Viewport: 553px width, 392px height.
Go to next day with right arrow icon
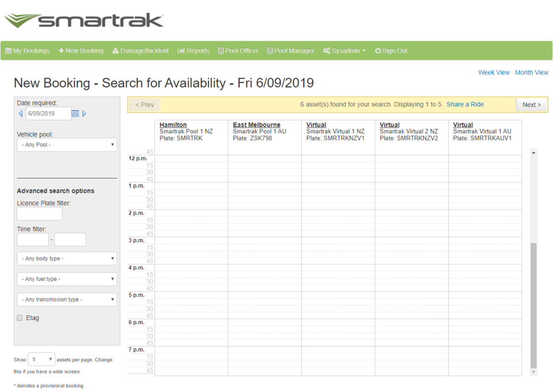tap(84, 113)
